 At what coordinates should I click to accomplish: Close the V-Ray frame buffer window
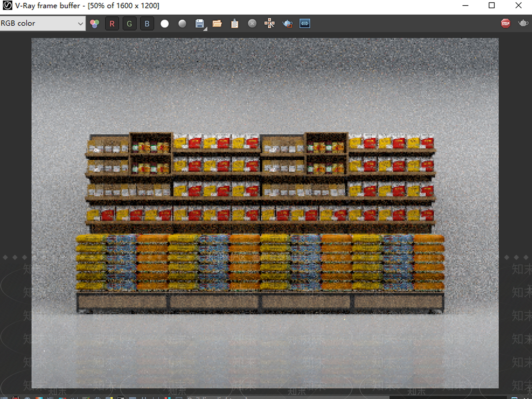pyautogui.click(x=518, y=5)
